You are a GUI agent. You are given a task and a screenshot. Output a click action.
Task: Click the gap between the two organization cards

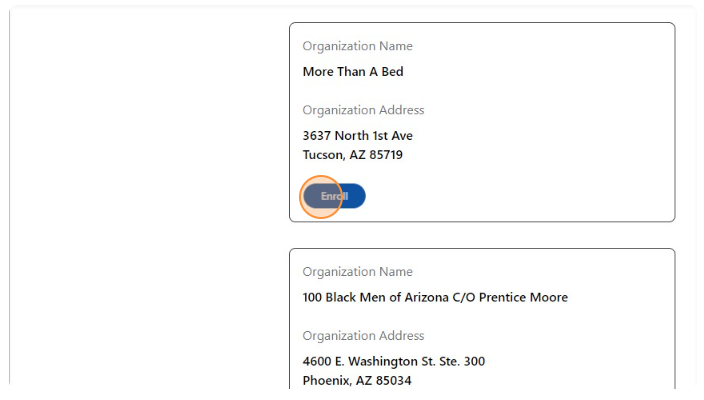482,235
